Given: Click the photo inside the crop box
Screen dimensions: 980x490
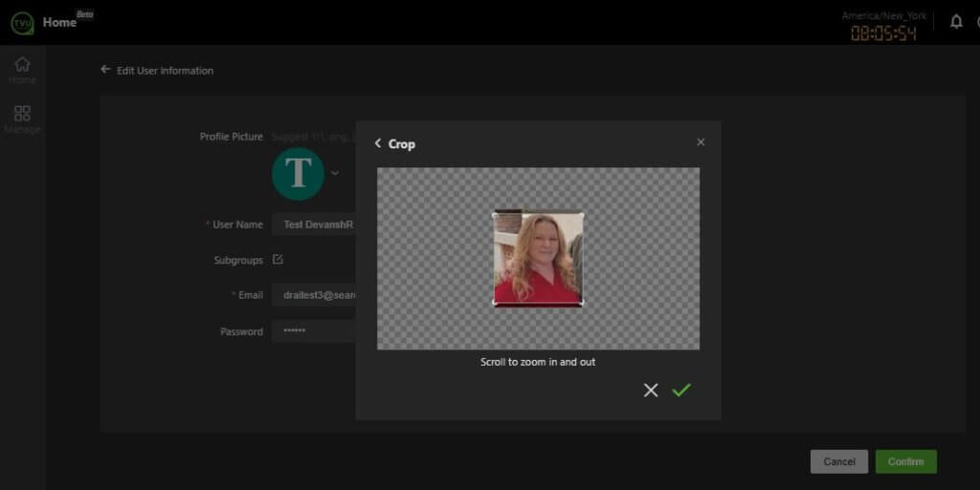Looking at the screenshot, I should click(x=538, y=258).
